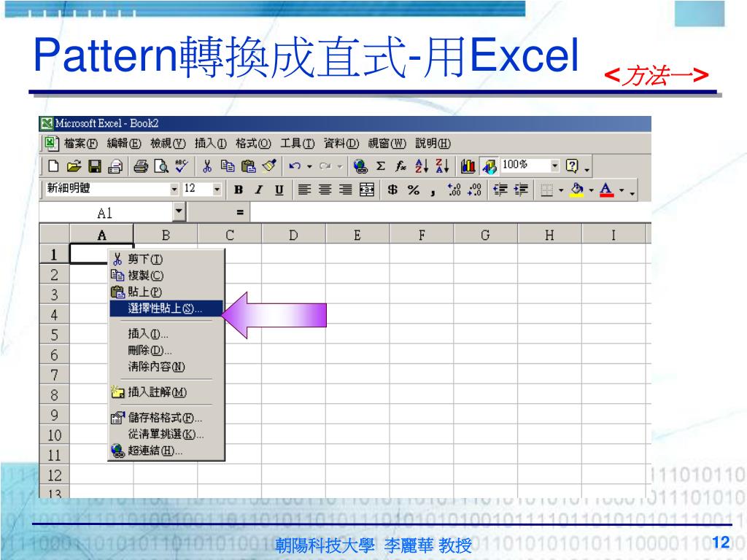
Task: Click the Cut scissors toolbar icon
Action: point(206,166)
